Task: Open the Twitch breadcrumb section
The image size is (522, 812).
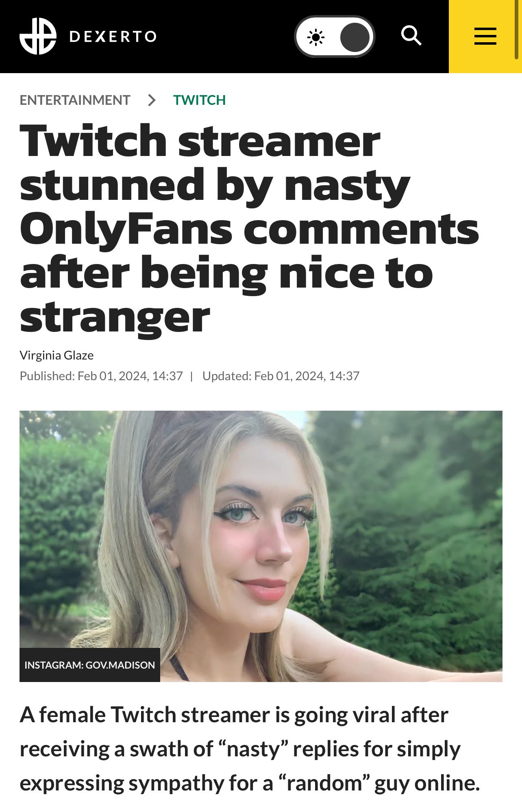Action: tap(199, 100)
